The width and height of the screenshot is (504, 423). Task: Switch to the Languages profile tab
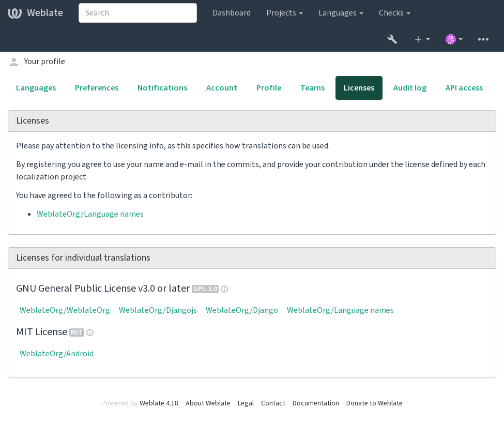coord(36,88)
